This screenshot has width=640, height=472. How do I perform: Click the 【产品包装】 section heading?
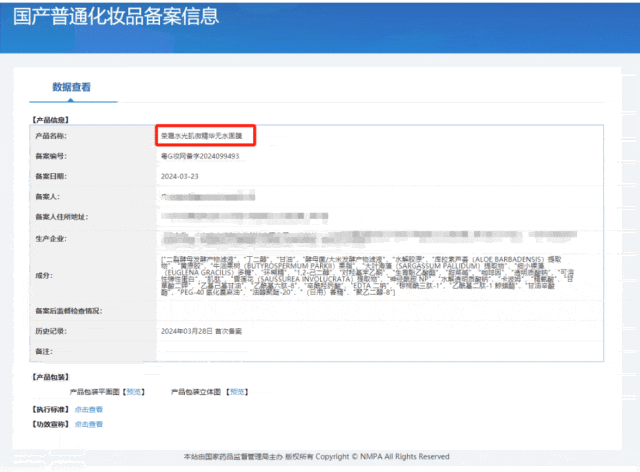pos(50,377)
